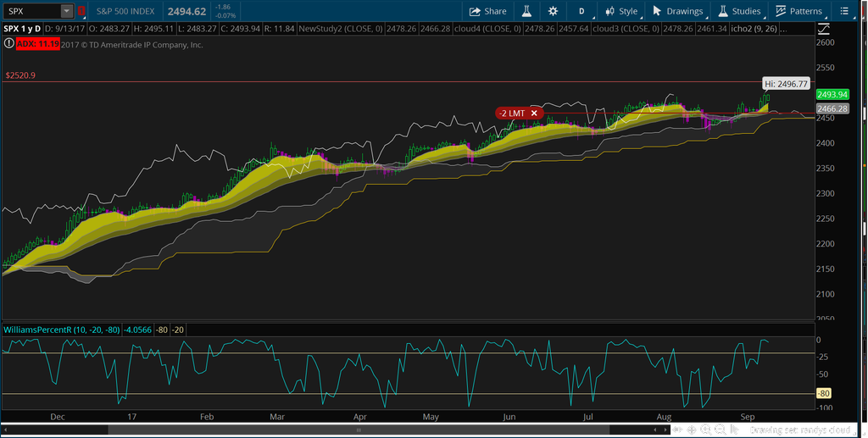868x438 pixels.
Task: Click the last price 2494.62
Action: [186, 11]
